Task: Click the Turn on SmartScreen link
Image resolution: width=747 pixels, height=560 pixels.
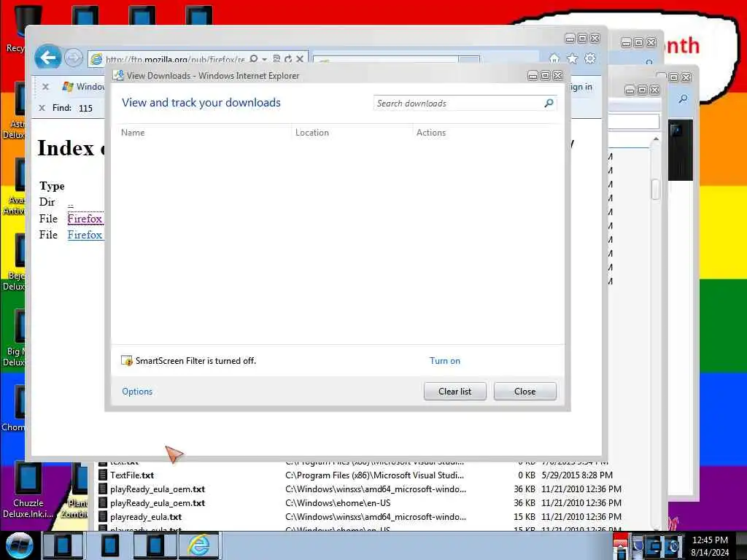Action: pos(445,361)
